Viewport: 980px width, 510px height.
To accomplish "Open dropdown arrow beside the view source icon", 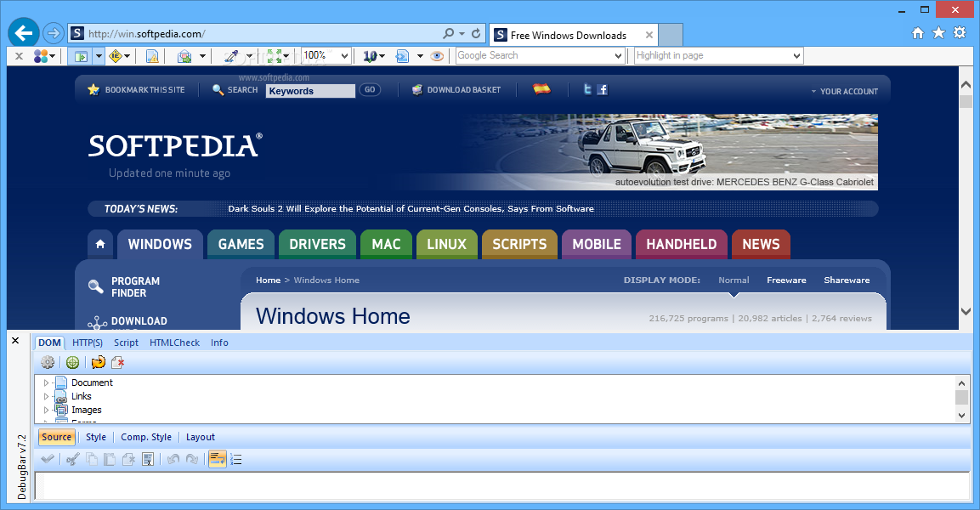I will click(x=420, y=56).
